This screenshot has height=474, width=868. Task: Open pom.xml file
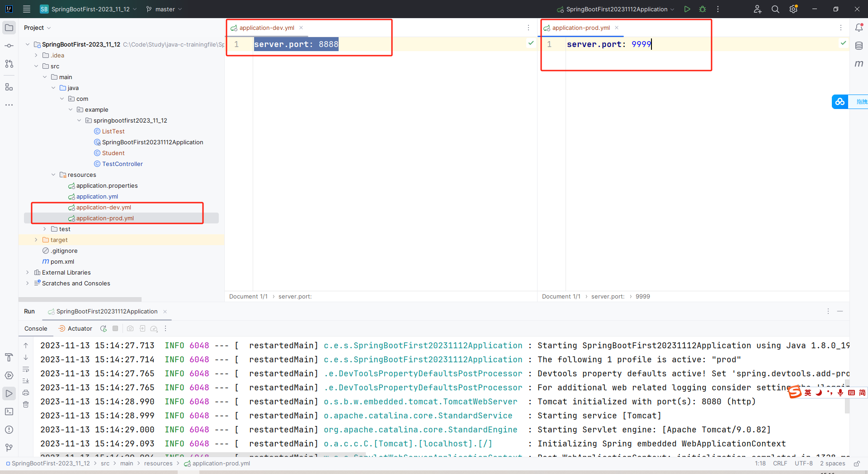click(62, 261)
